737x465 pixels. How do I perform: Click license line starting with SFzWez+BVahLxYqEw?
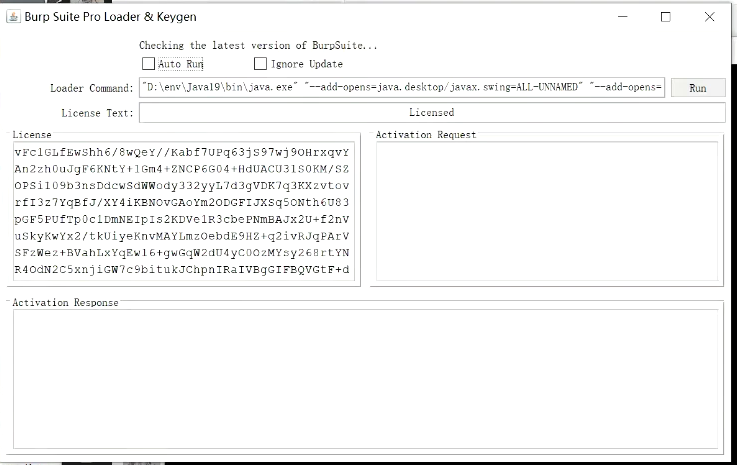pyautogui.click(x=182, y=253)
